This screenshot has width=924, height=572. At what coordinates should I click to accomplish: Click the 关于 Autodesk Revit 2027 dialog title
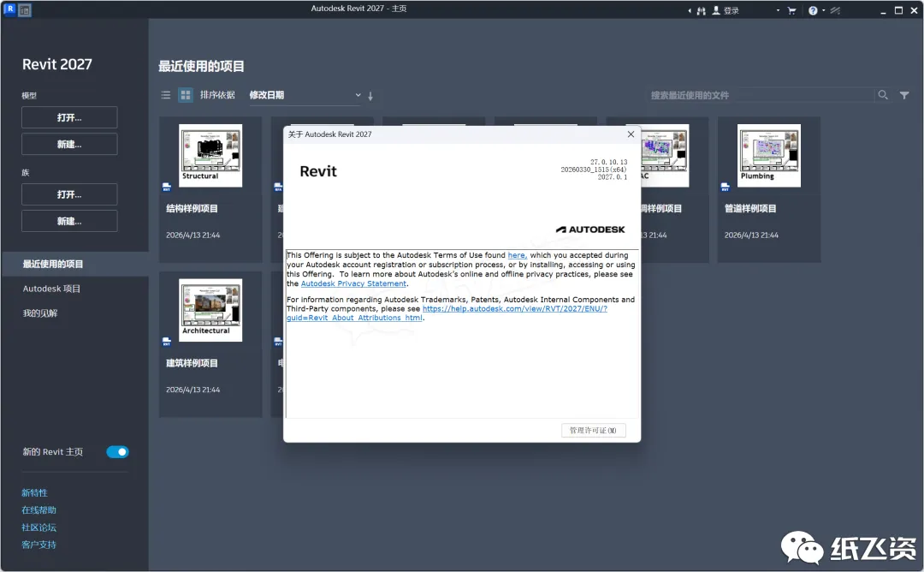330,134
